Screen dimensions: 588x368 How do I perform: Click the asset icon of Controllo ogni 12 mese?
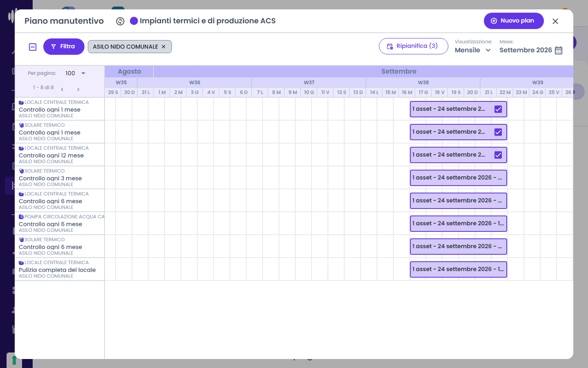(21, 148)
